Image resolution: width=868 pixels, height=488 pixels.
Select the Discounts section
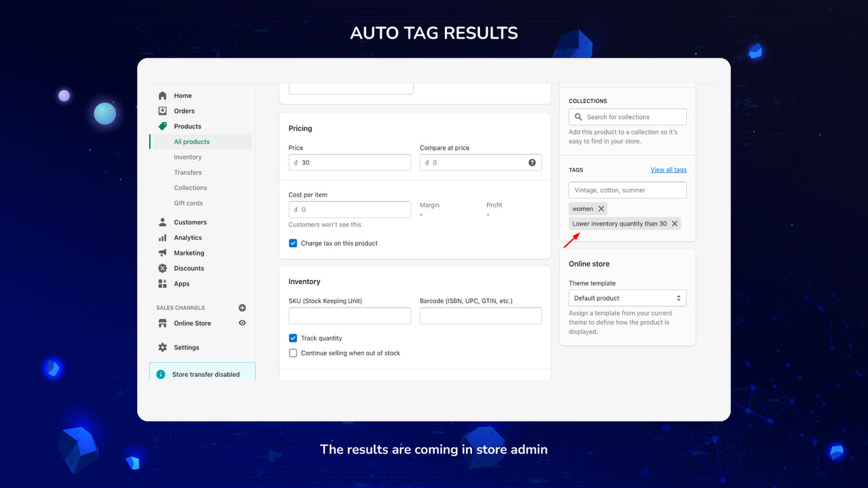[x=189, y=268]
